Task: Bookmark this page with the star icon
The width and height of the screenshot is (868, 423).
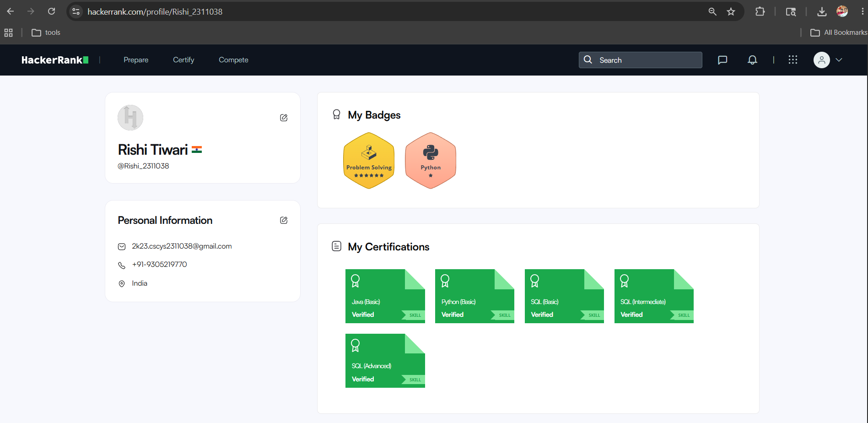Action: click(x=731, y=11)
